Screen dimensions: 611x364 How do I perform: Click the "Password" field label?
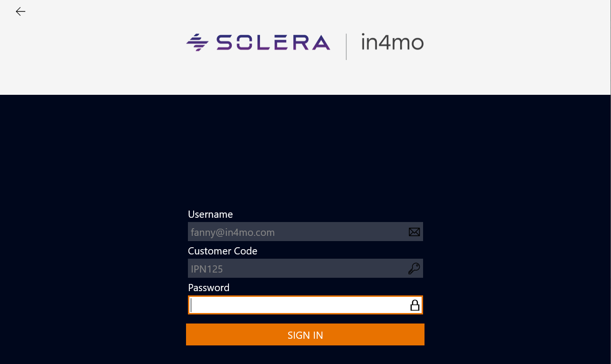tap(208, 288)
